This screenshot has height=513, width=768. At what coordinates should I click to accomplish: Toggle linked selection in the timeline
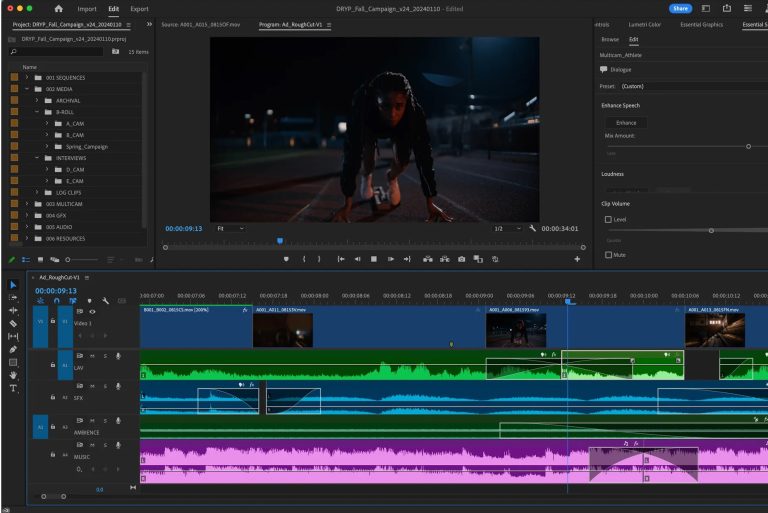tap(72, 301)
